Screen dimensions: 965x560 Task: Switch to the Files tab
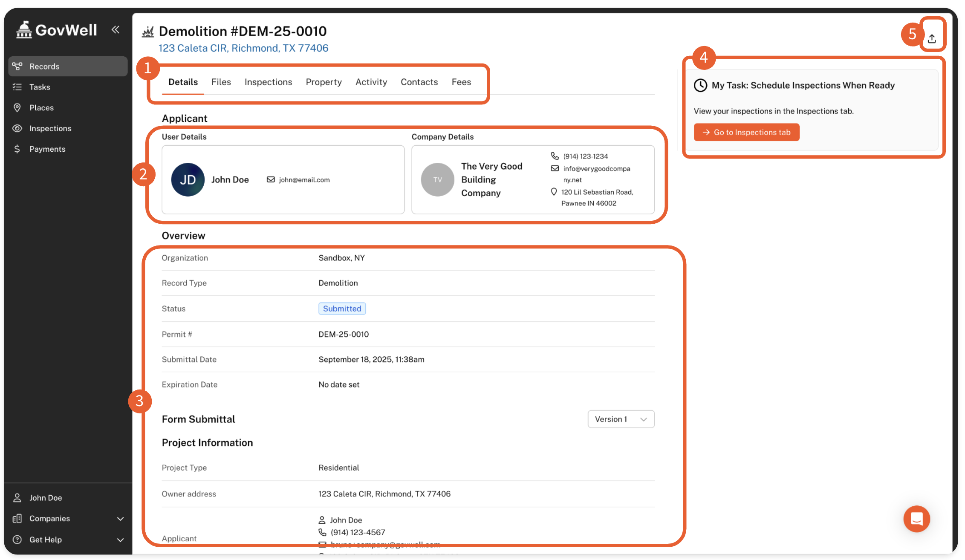point(221,82)
